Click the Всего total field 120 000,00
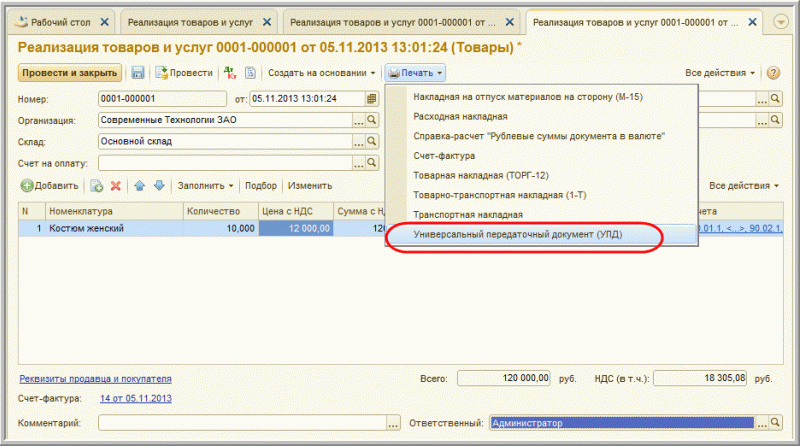The width and height of the screenshot is (800, 446). tap(504, 378)
